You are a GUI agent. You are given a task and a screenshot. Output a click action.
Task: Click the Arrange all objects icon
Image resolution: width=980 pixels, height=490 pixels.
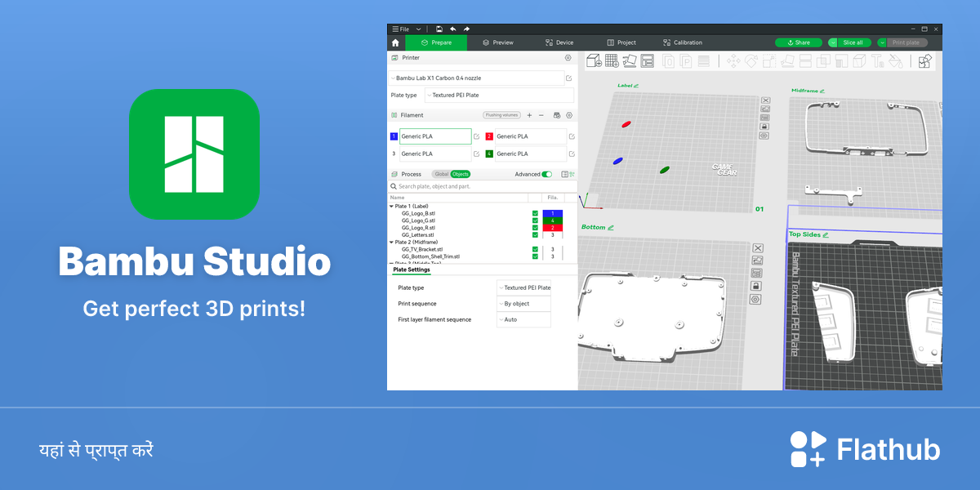(648, 61)
